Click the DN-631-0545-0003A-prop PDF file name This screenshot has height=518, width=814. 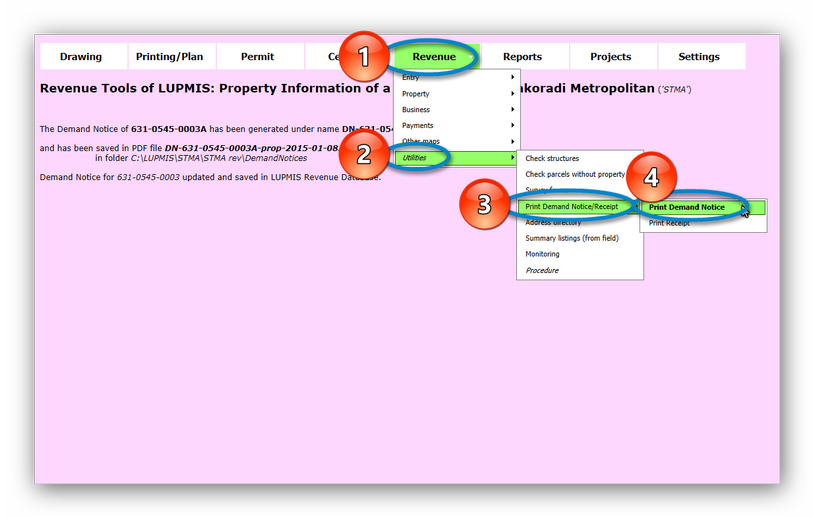(x=252, y=148)
